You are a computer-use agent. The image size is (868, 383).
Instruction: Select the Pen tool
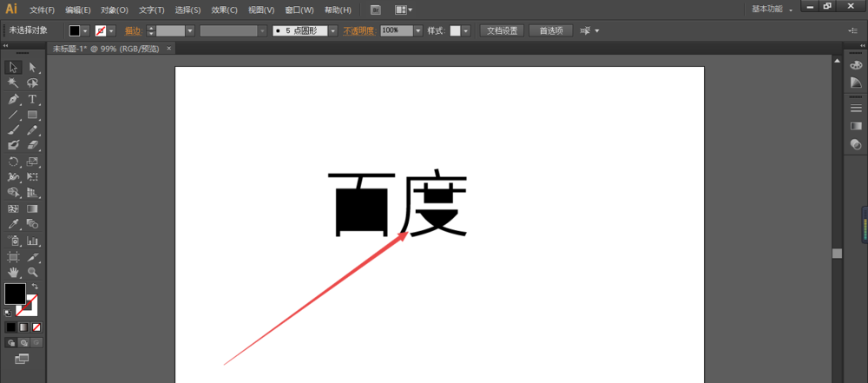click(x=13, y=99)
